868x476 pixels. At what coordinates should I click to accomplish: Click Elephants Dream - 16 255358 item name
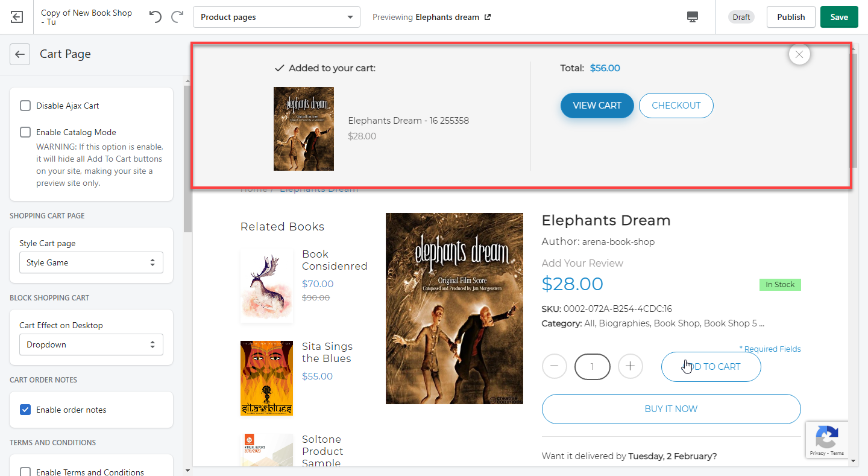(x=408, y=121)
